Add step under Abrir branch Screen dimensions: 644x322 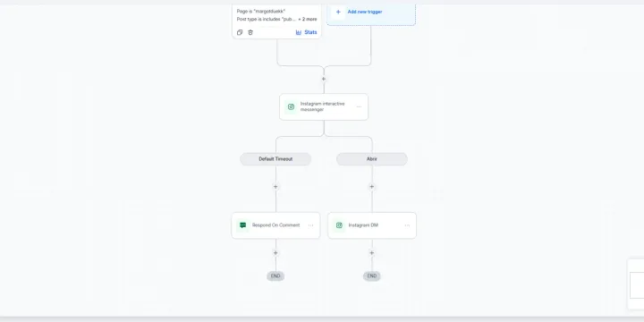pyautogui.click(x=372, y=187)
